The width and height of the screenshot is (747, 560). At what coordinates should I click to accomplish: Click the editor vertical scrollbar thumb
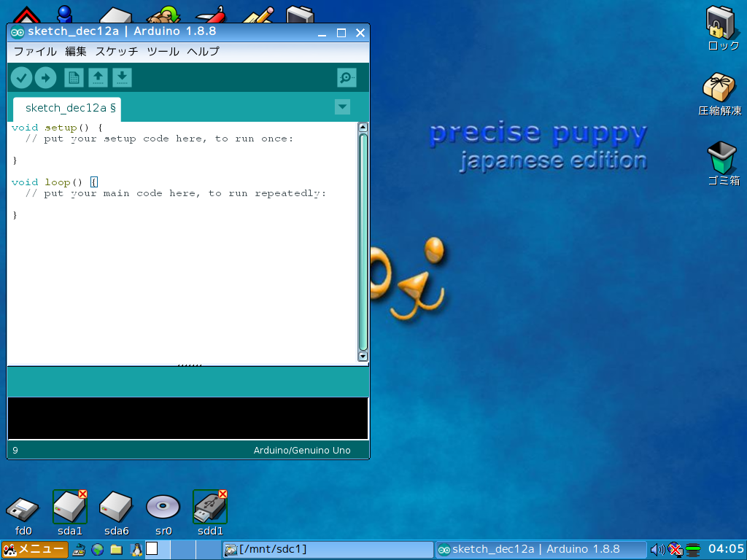point(363,242)
